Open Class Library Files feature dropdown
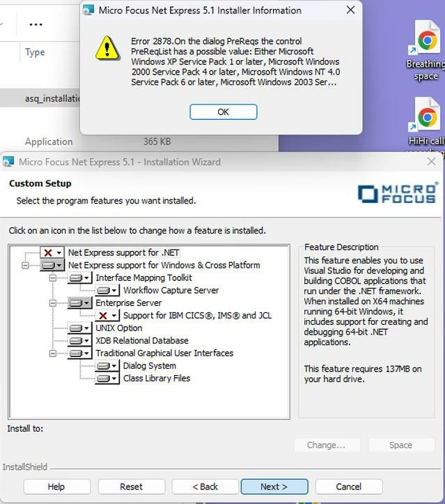The height and width of the screenshot is (504, 445). (x=107, y=379)
